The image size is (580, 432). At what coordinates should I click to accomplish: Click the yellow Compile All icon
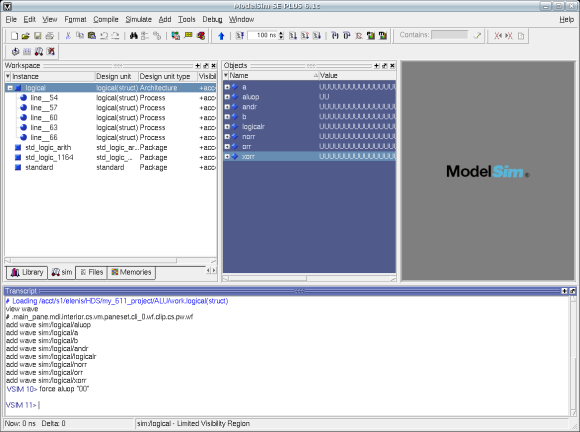click(188, 36)
